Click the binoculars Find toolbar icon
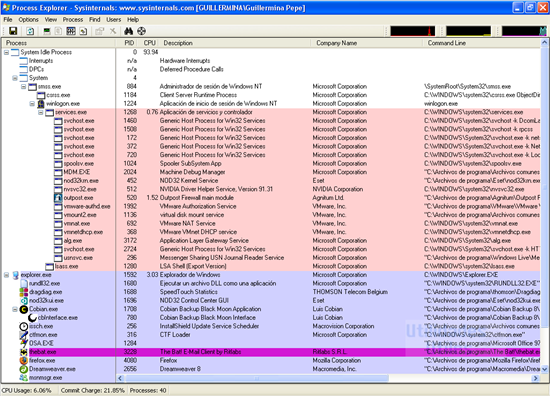Viewport: 550px width, 396px height. pos(128,31)
